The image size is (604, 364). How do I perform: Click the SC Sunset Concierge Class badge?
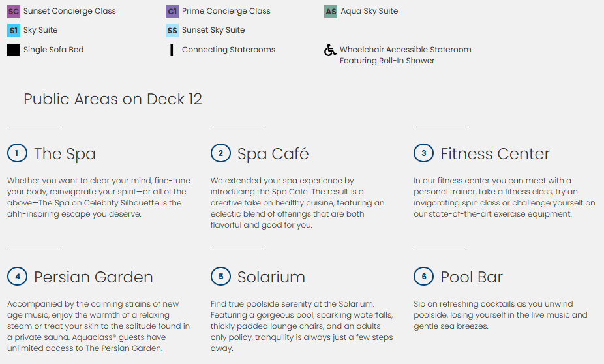point(14,12)
